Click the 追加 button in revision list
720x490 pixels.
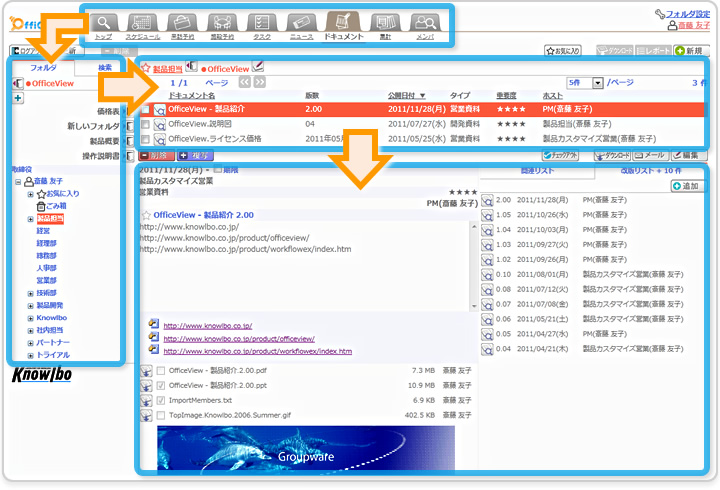(x=686, y=186)
